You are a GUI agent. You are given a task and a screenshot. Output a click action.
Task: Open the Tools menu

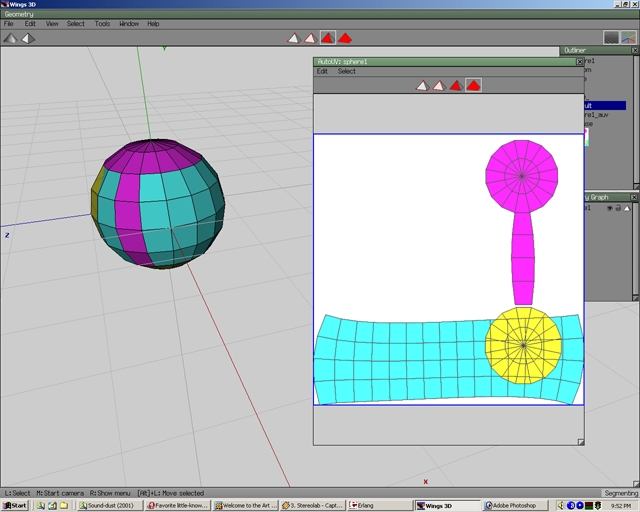[102, 24]
